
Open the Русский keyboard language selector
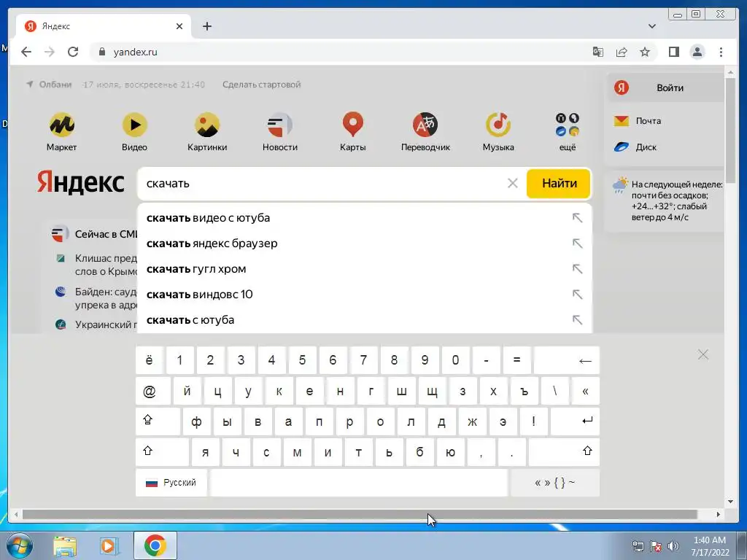[x=171, y=483]
